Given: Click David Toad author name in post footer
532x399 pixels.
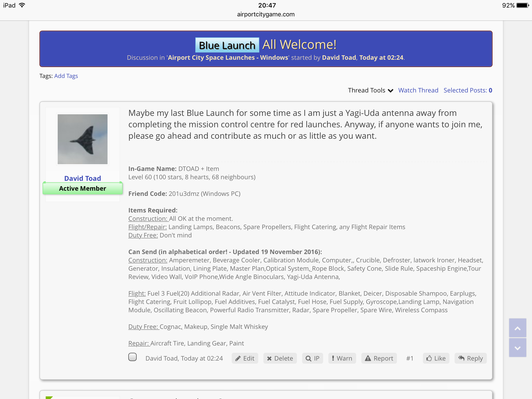Looking at the screenshot, I should pyautogui.click(x=162, y=358).
